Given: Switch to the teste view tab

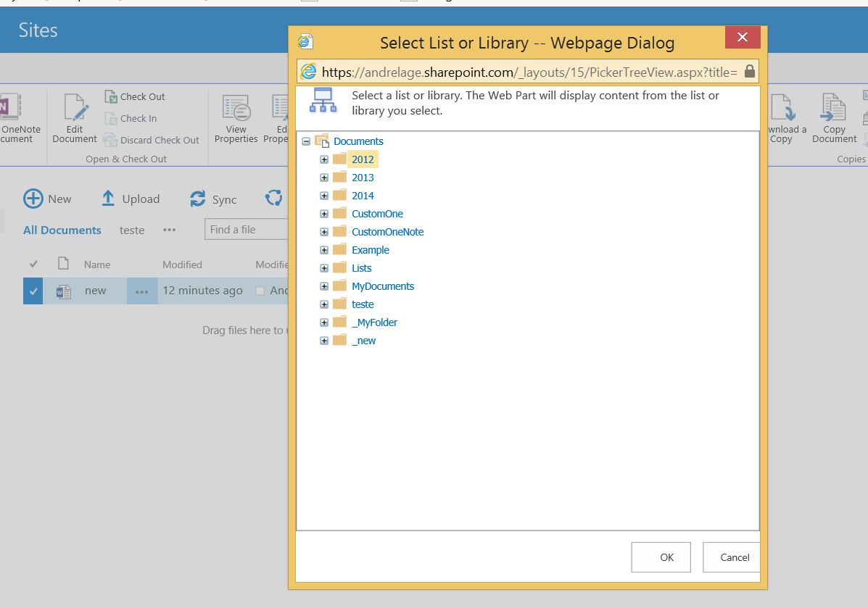Looking at the screenshot, I should click(131, 230).
